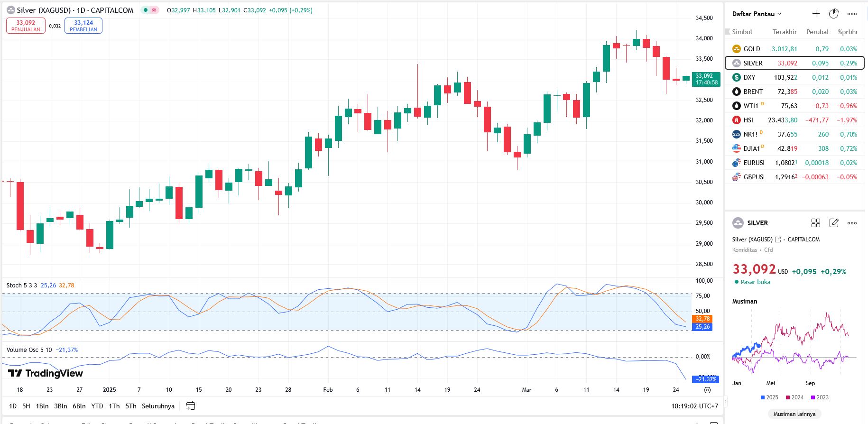Switch to the YTD time range
This screenshot has width=868, height=424.
(x=97, y=406)
